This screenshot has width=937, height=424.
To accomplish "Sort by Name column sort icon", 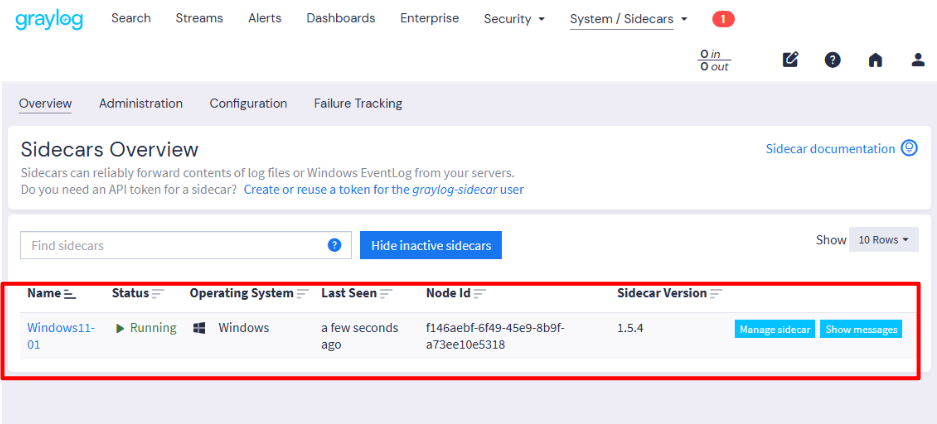I will click(70, 293).
